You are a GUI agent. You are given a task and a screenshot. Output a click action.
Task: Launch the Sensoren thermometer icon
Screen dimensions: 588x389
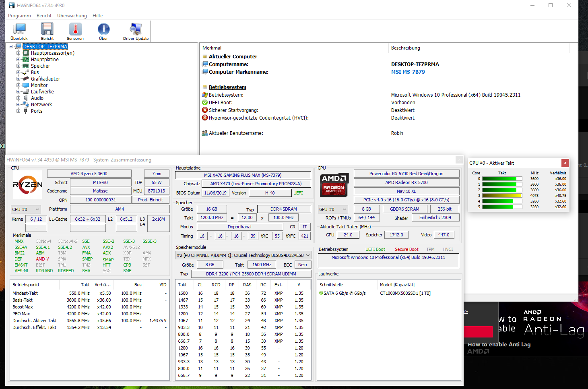pyautogui.click(x=75, y=31)
